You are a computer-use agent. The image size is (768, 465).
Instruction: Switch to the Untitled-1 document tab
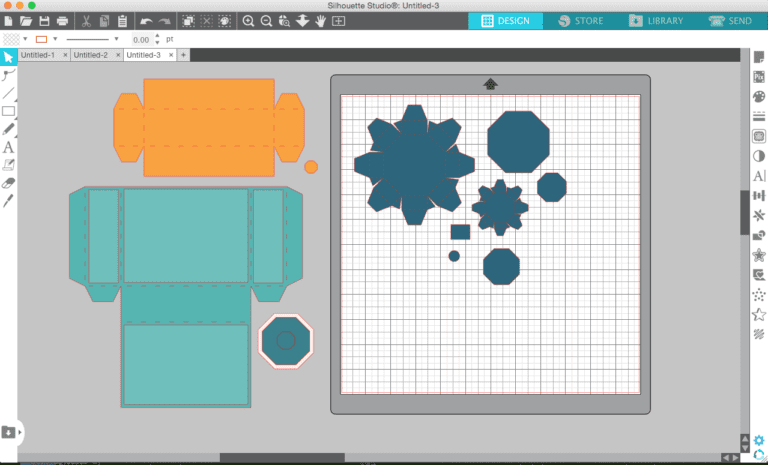(x=40, y=55)
